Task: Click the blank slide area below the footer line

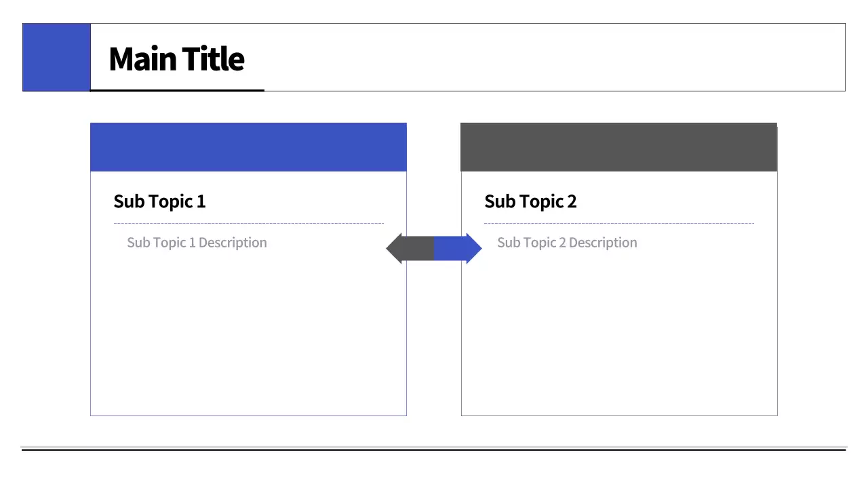Action: (434, 469)
